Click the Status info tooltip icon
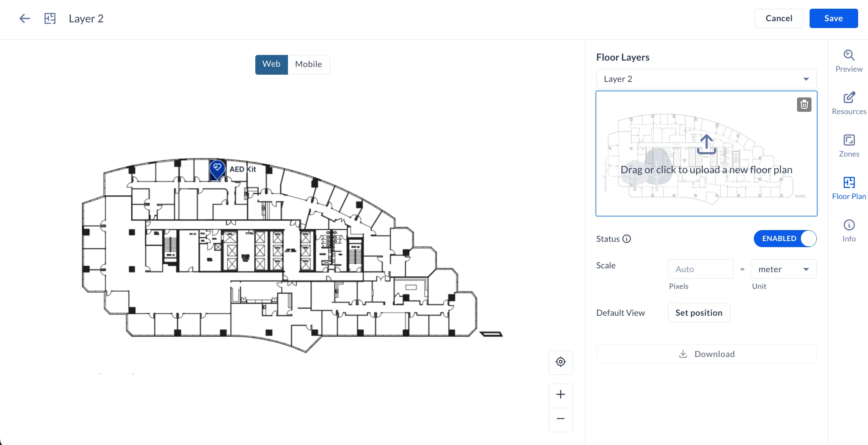 [627, 239]
